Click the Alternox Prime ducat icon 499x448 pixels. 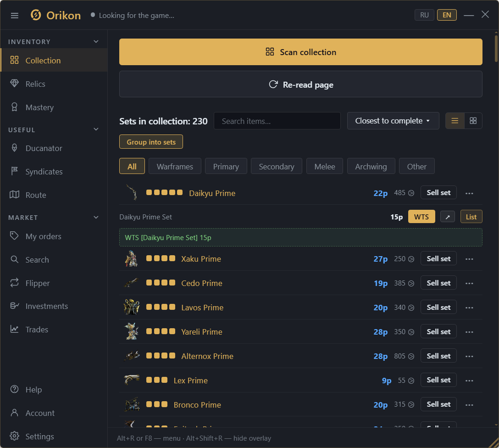(x=411, y=356)
